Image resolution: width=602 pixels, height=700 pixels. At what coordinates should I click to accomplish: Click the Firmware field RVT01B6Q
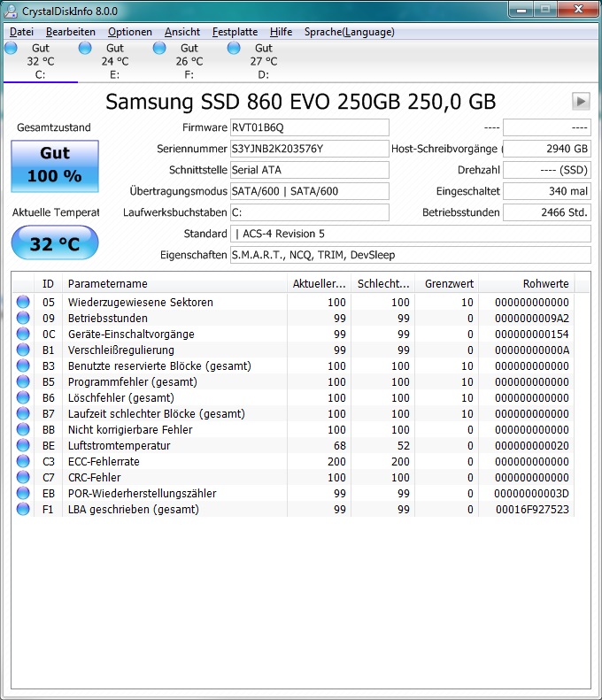click(310, 127)
